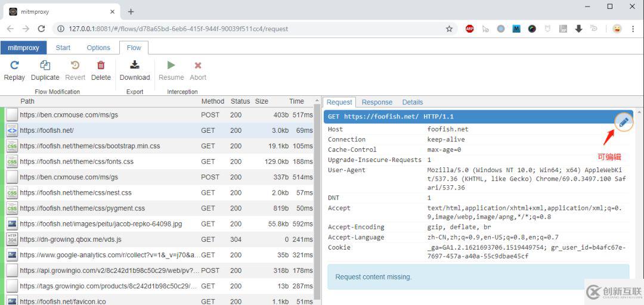Click the GET request line header bar
The width and height of the screenshot is (644, 305).
click(477, 117)
